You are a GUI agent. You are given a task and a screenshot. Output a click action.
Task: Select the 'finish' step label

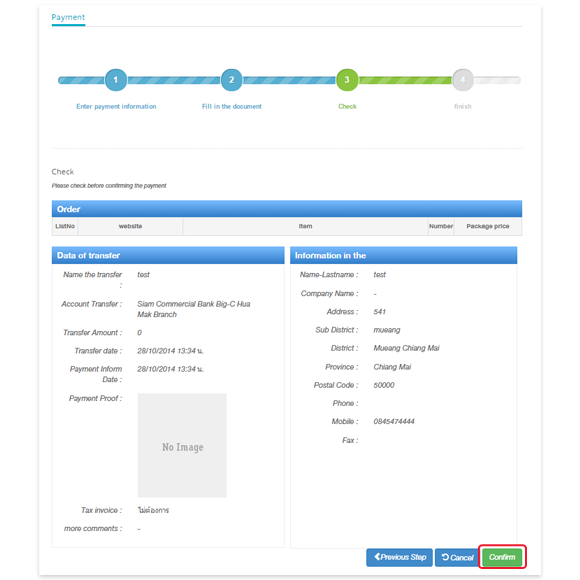tap(463, 107)
